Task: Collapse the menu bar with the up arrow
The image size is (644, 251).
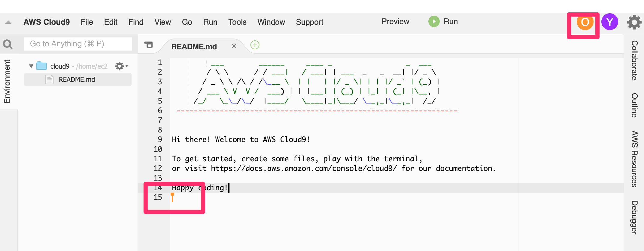Action: click(x=8, y=22)
